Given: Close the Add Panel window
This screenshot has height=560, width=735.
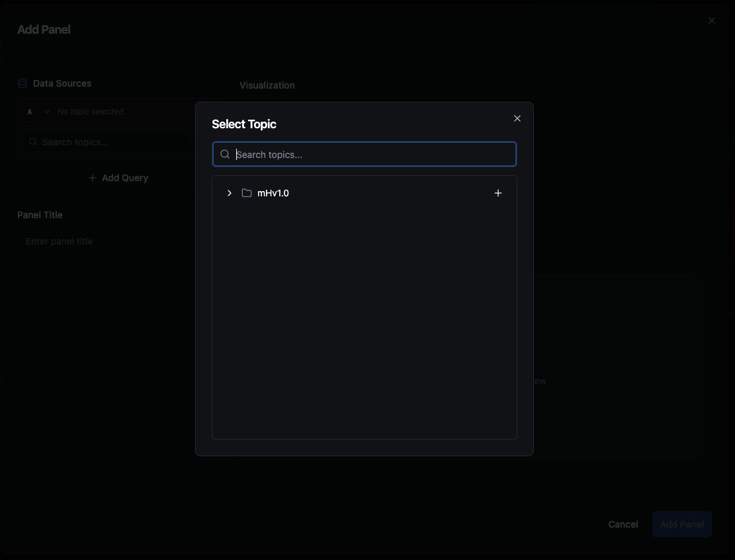Looking at the screenshot, I should click(712, 20).
